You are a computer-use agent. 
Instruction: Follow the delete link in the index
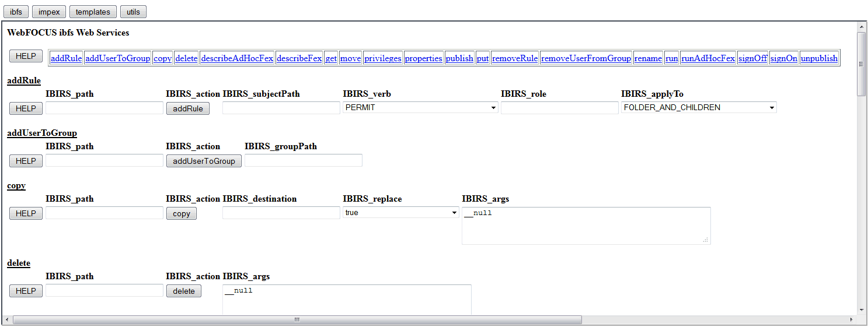coord(186,58)
